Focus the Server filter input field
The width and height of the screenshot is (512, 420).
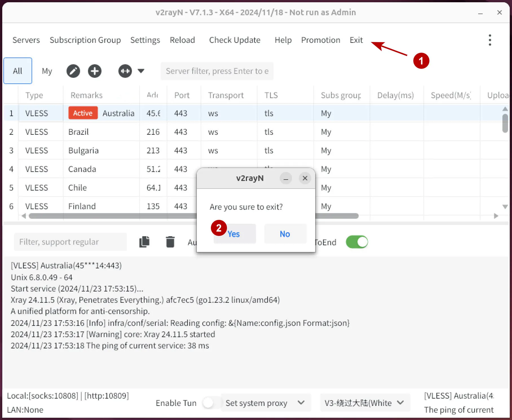pos(217,71)
